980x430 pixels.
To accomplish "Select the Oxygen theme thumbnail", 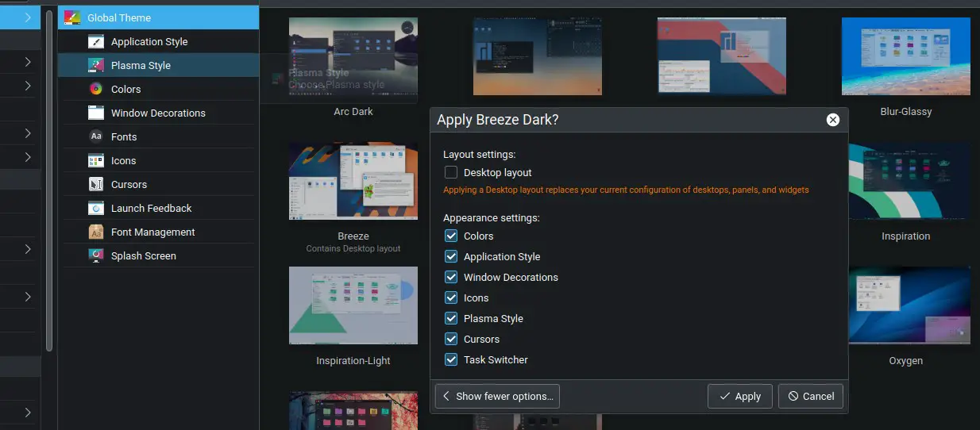I will click(909, 305).
